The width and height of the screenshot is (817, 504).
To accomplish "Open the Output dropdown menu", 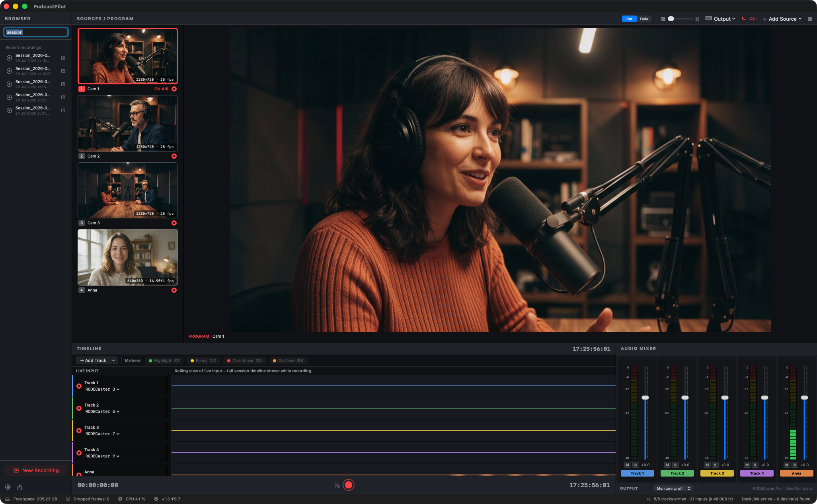I will tap(720, 19).
